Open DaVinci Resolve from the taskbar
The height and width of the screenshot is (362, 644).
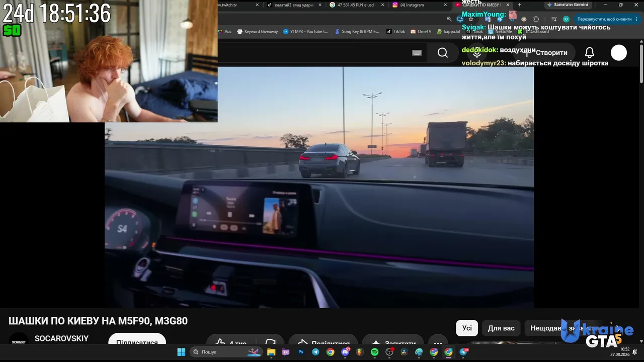404,352
